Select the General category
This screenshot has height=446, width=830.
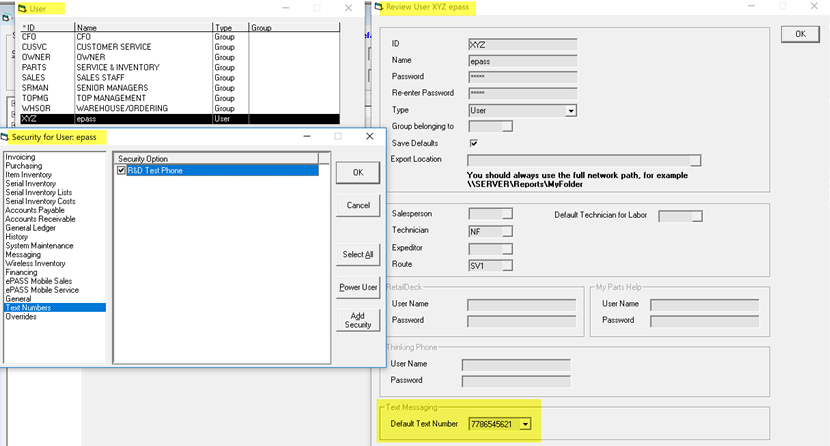[x=18, y=299]
